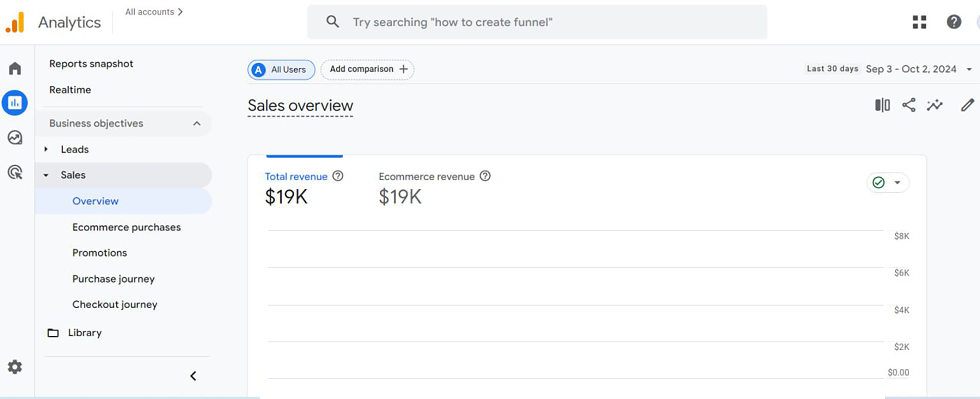Open the date range dropdown arrow
Viewport: 980px width, 399px height.
(x=969, y=69)
